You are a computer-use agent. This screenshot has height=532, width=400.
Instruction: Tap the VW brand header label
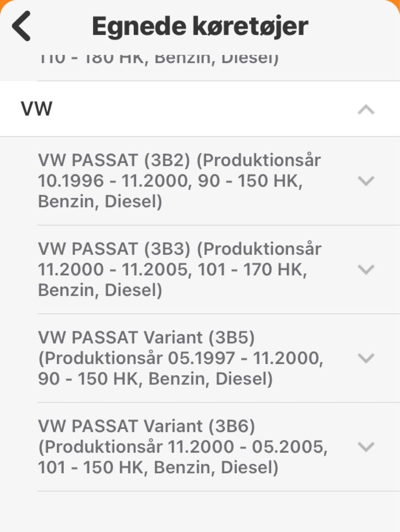coord(37,109)
